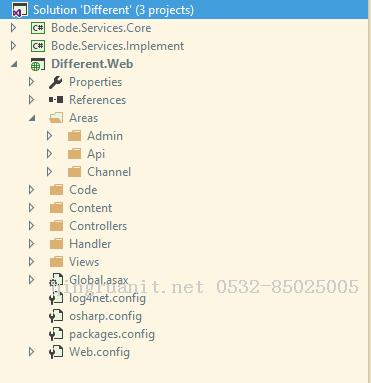This screenshot has height=383, width=371.
Task: Select the osharp.config file name
Action: [105, 316]
